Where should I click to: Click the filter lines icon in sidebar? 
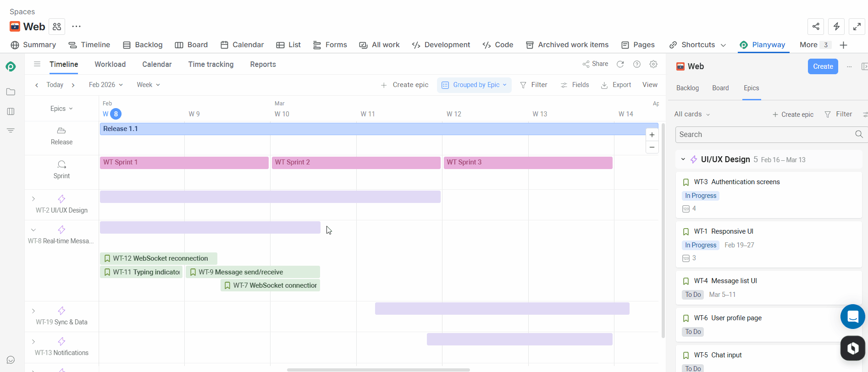(x=11, y=131)
